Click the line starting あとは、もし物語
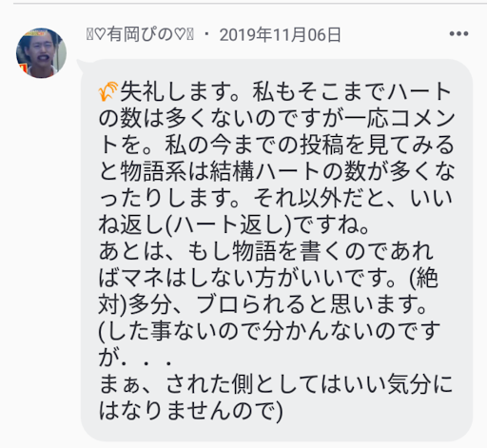Image resolution: width=487 pixels, height=448 pixels. click(x=266, y=251)
